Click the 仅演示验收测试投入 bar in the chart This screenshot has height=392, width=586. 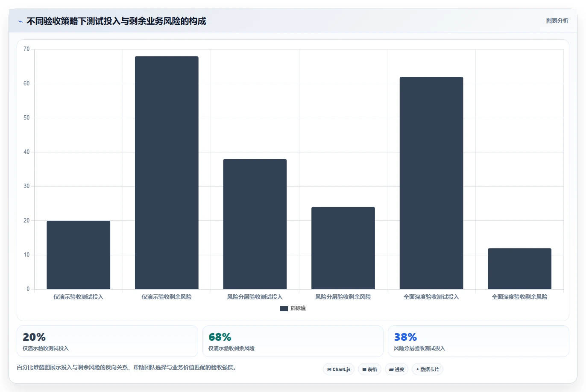(79, 255)
